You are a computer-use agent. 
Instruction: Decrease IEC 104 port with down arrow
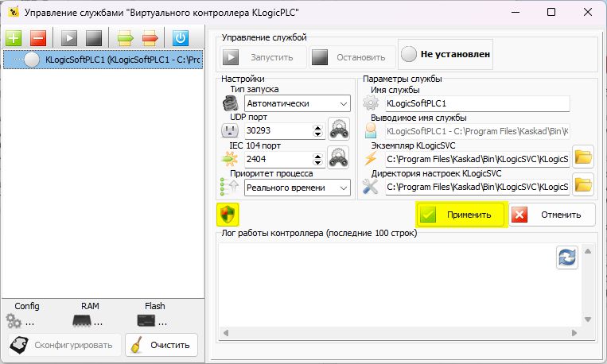click(318, 162)
